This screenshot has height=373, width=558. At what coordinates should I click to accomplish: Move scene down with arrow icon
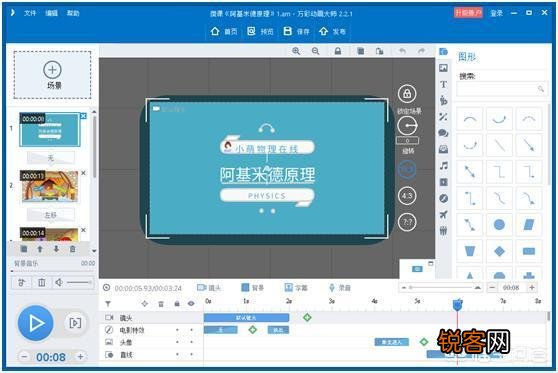click(x=56, y=249)
